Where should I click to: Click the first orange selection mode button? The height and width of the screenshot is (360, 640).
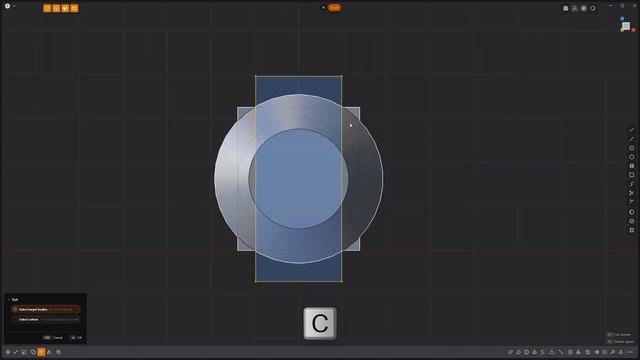pos(47,8)
